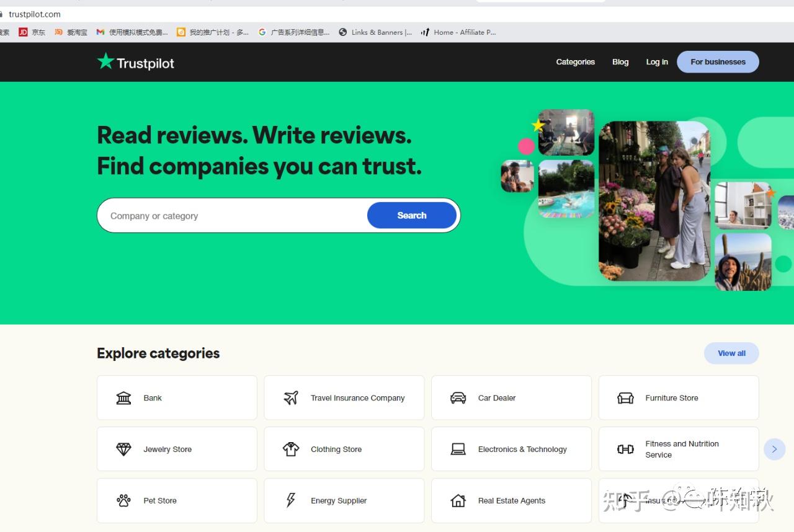Image resolution: width=794 pixels, height=532 pixels.
Task: Open the Google ads bookmark icon
Action: click(262, 32)
